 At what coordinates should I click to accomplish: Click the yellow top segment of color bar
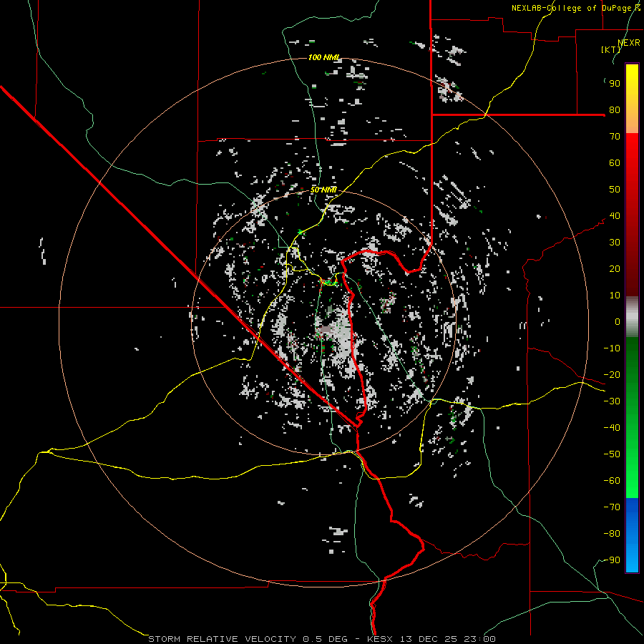[x=632, y=99]
